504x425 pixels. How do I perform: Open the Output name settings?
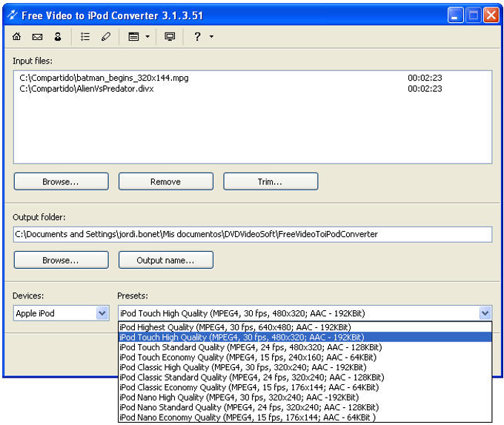pos(166,260)
